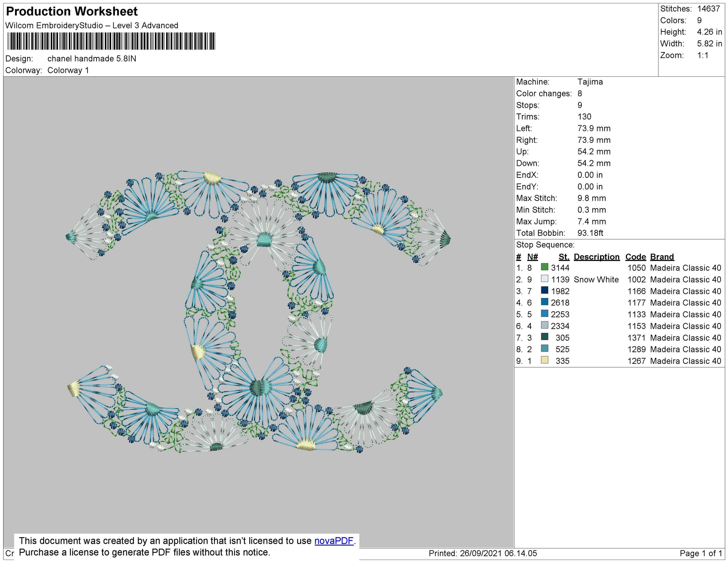Click the novaPDF hyperlink

[x=334, y=541]
